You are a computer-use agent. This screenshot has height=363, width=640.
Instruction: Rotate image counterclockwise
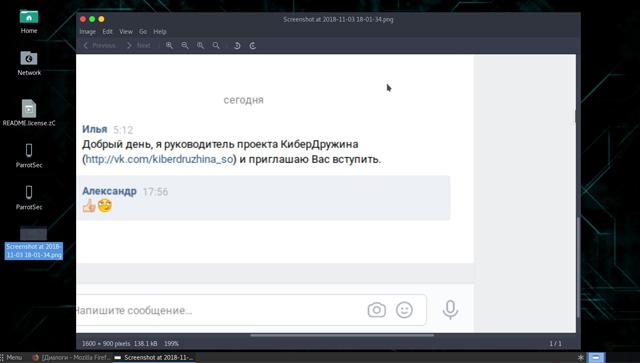[x=237, y=45]
